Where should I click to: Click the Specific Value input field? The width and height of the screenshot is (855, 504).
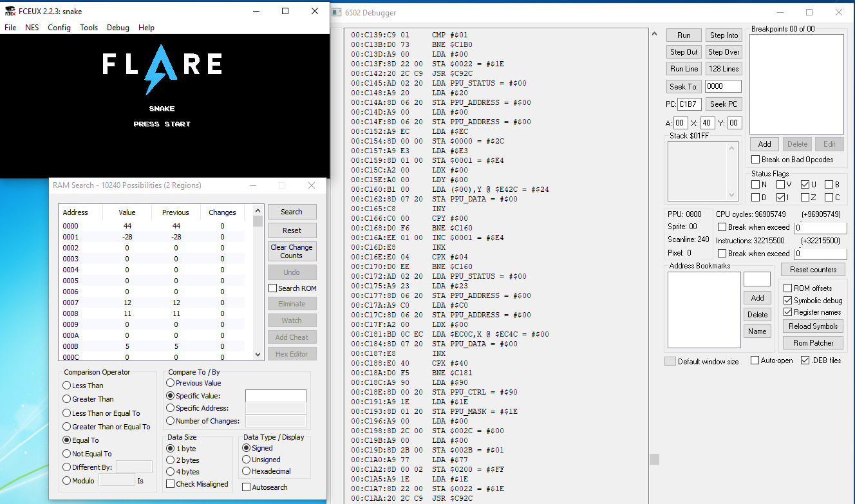point(276,396)
